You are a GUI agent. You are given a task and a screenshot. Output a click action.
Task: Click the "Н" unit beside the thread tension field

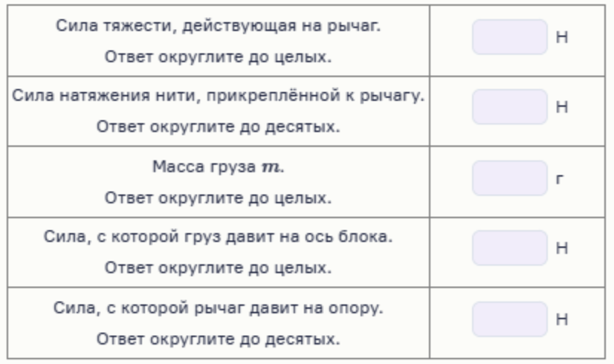[x=562, y=108]
